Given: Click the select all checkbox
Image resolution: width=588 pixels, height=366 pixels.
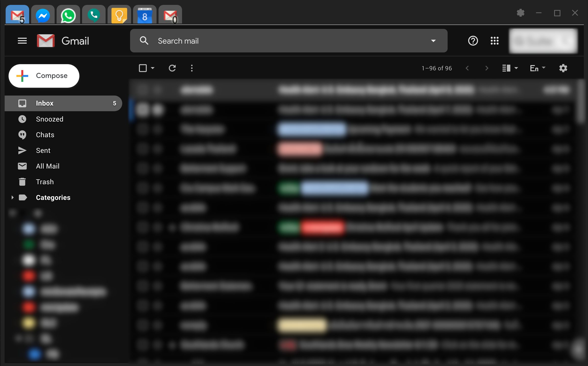Looking at the screenshot, I should 143,68.
